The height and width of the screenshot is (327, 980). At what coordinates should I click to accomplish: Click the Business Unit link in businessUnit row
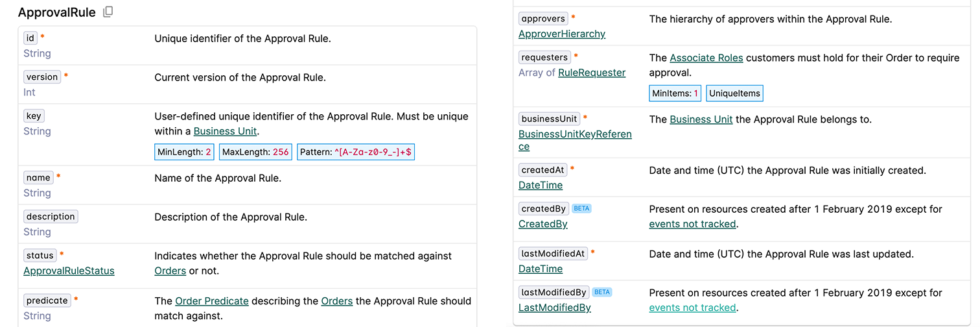pyautogui.click(x=701, y=119)
